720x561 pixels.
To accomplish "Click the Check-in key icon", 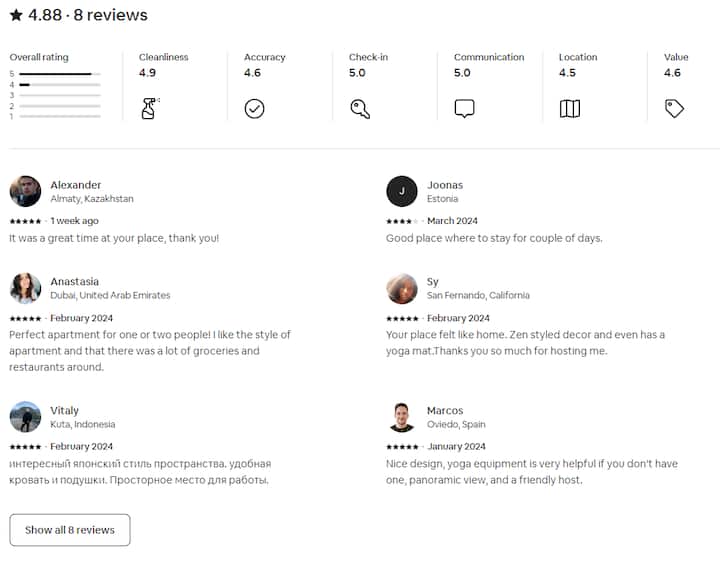I will pyautogui.click(x=360, y=109).
